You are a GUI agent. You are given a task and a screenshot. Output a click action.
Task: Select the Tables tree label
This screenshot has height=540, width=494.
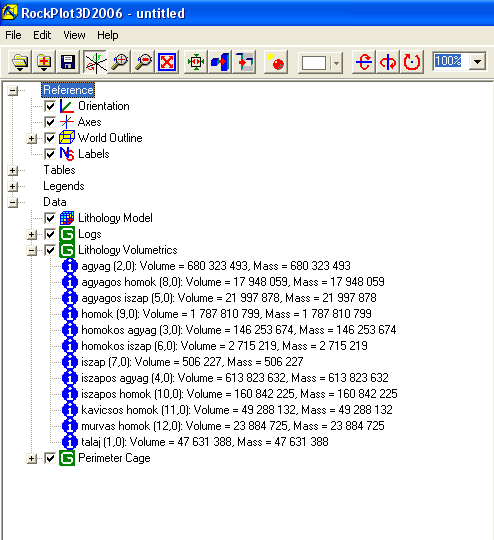(59, 170)
